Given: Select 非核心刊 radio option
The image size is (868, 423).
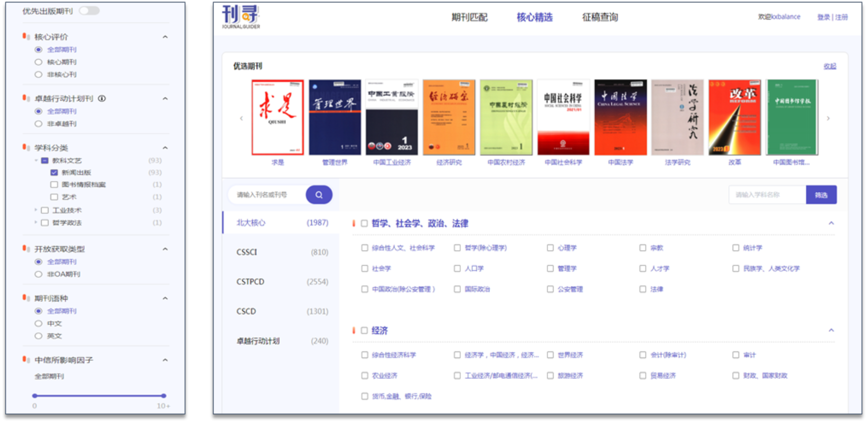Looking at the screenshot, I should (x=38, y=75).
